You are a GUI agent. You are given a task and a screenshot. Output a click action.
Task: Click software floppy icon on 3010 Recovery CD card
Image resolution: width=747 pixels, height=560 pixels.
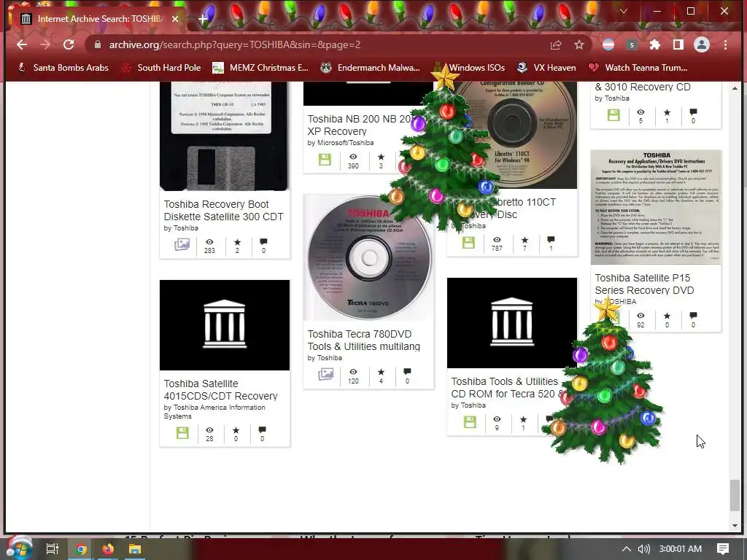[x=614, y=114]
